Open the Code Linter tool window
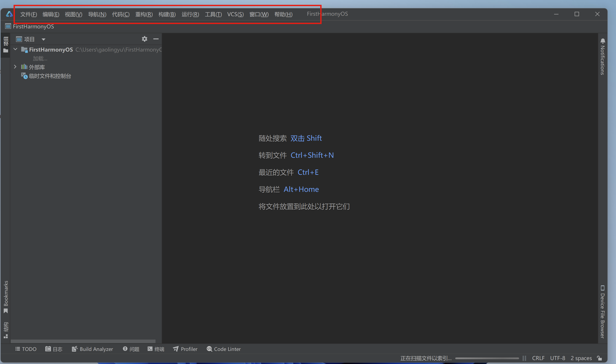 pyautogui.click(x=224, y=349)
